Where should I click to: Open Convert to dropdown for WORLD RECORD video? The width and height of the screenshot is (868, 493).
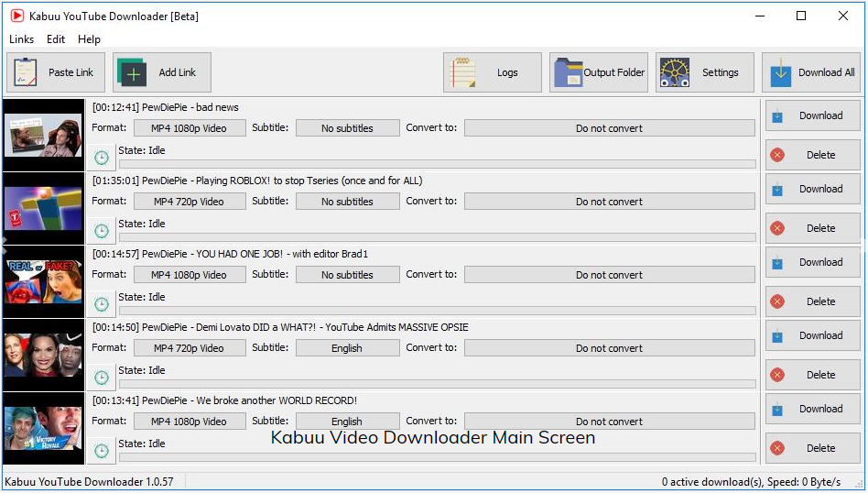610,421
